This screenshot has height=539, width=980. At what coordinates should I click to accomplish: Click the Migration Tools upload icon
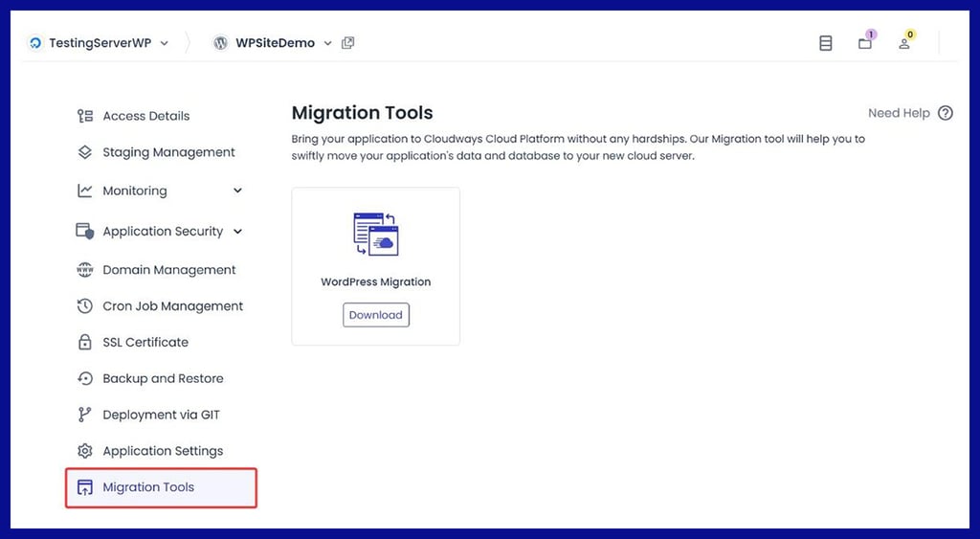click(x=85, y=487)
